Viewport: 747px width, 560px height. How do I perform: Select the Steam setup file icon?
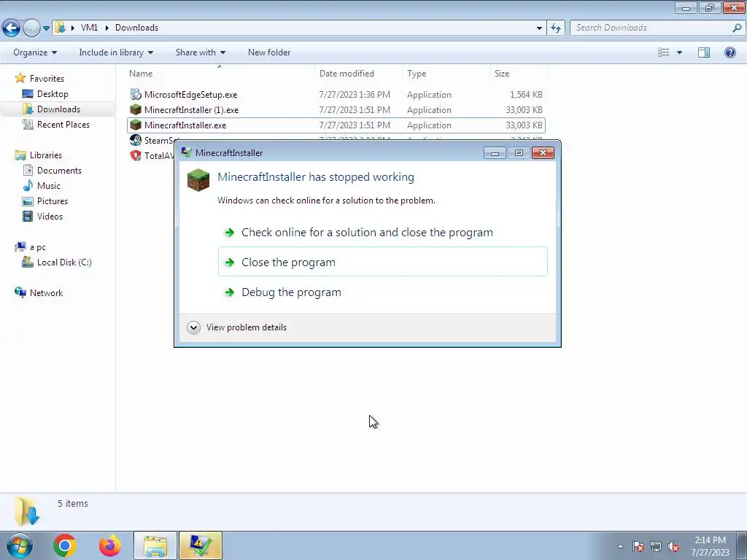click(x=136, y=140)
